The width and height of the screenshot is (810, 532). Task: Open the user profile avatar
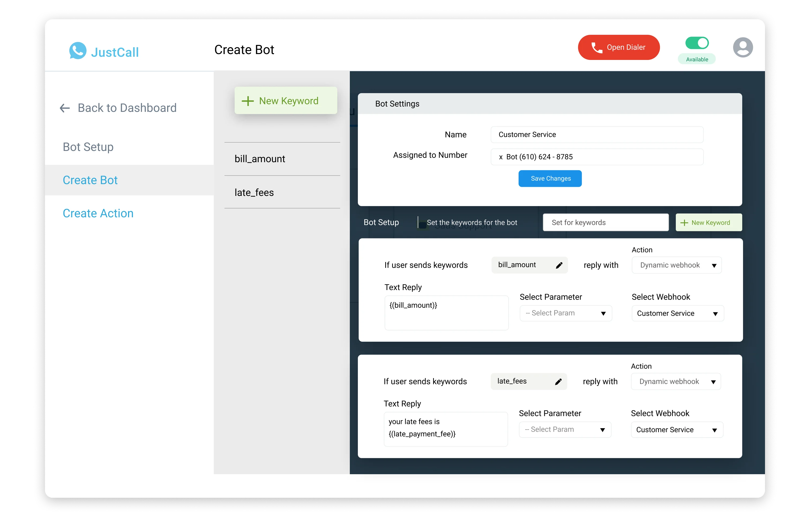click(x=742, y=47)
